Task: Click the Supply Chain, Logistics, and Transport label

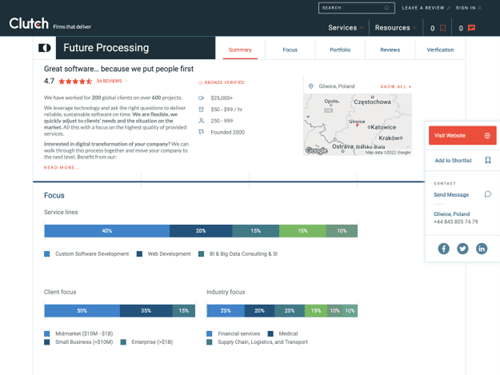Action: pos(263,342)
